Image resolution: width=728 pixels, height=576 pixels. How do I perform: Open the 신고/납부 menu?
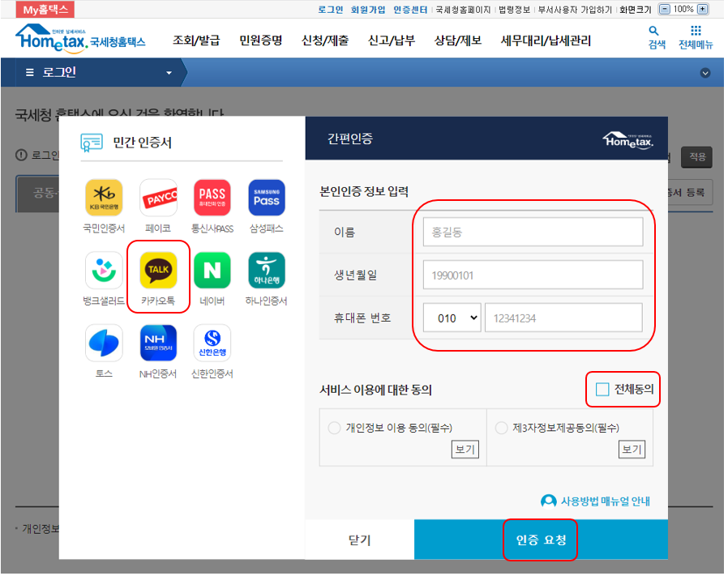click(390, 38)
